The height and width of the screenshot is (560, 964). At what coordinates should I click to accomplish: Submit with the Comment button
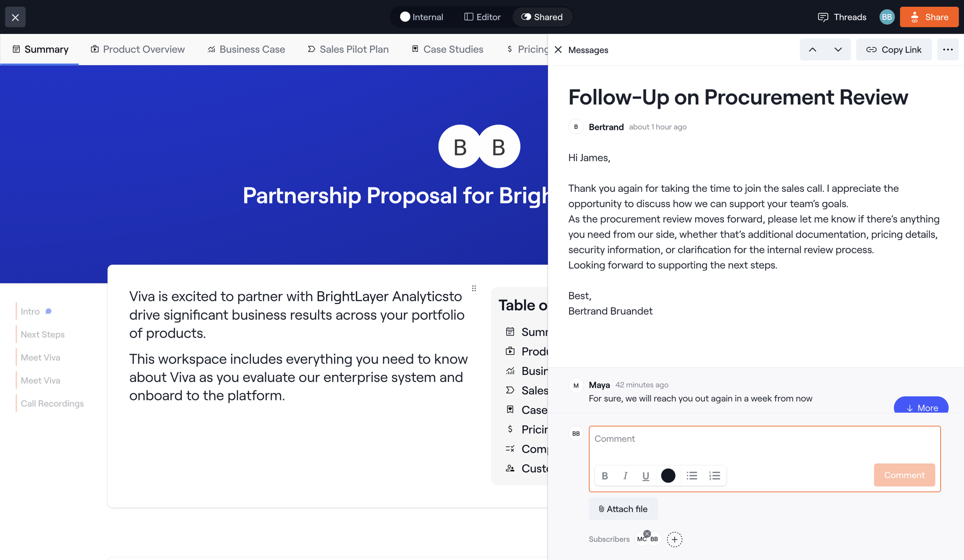[904, 475]
